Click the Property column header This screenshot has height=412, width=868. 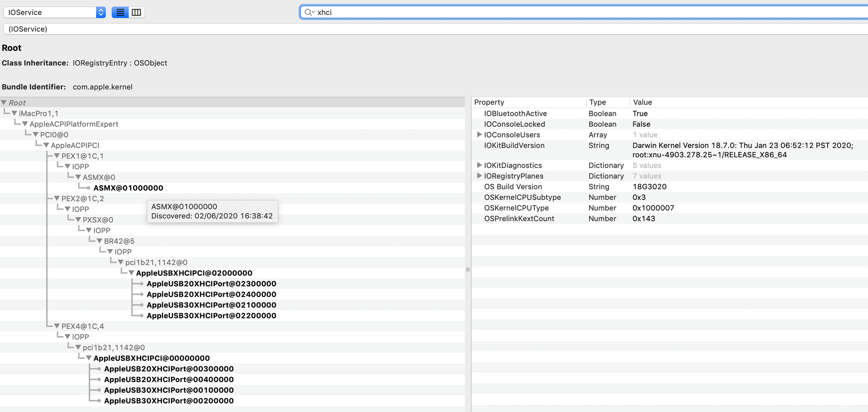coord(489,102)
